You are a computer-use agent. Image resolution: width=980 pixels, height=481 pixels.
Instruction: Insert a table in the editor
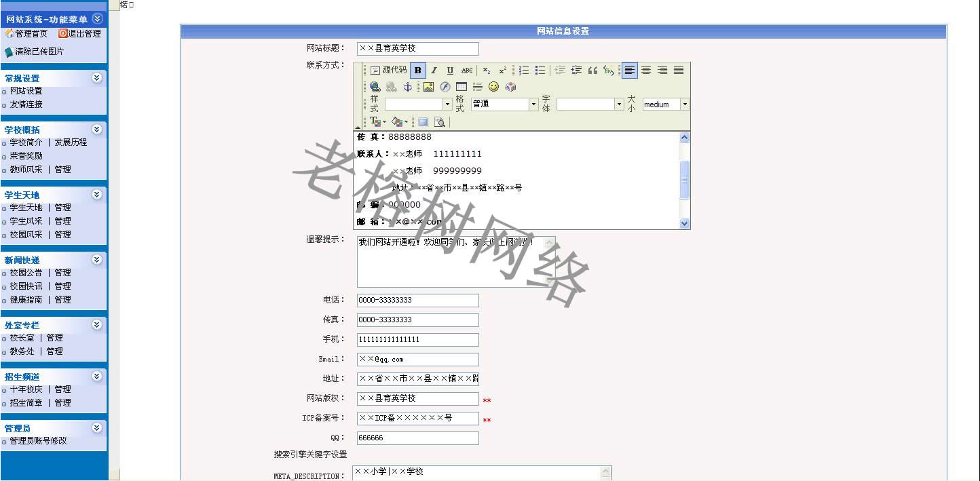pos(461,87)
